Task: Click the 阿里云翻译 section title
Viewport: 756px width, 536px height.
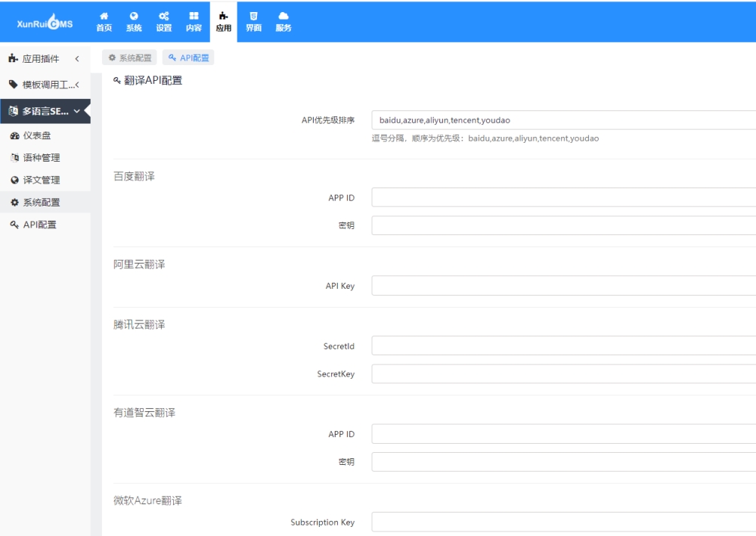Action: pos(139,264)
